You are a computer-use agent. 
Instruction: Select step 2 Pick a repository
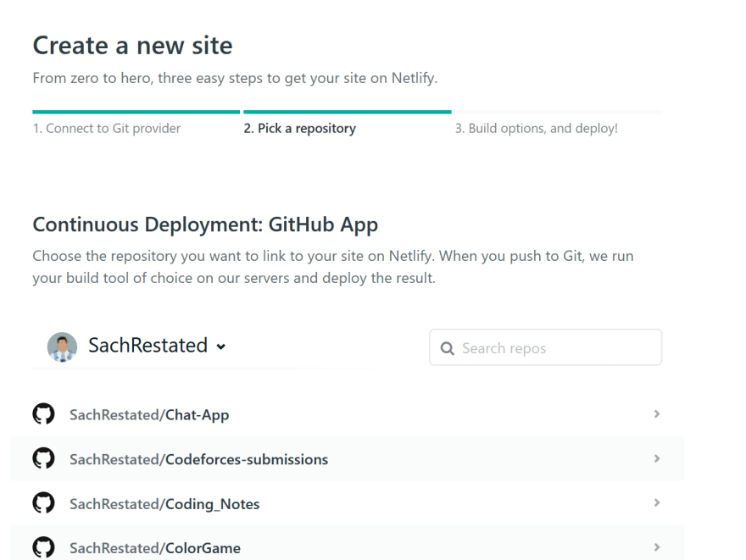pyautogui.click(x=300, y=129)
